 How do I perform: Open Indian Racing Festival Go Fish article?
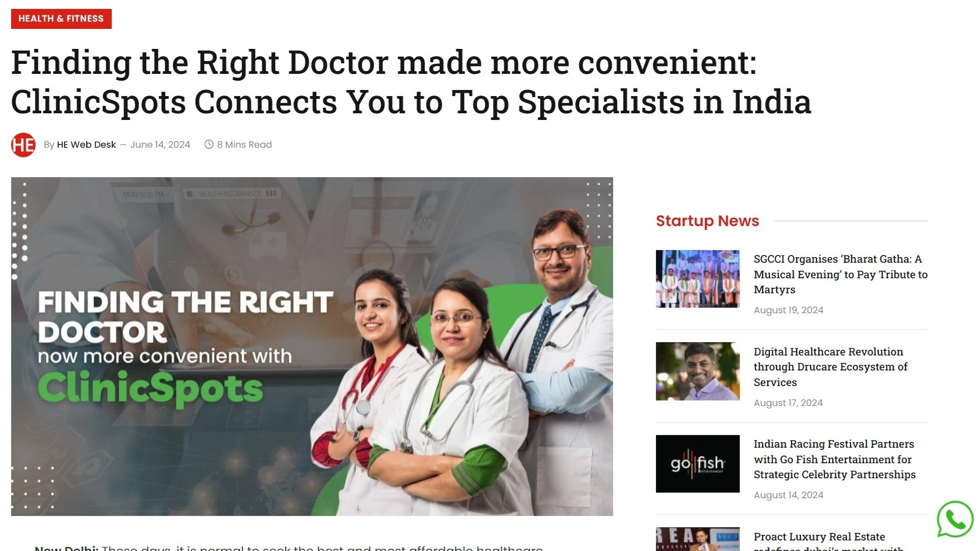click(834, 459)
